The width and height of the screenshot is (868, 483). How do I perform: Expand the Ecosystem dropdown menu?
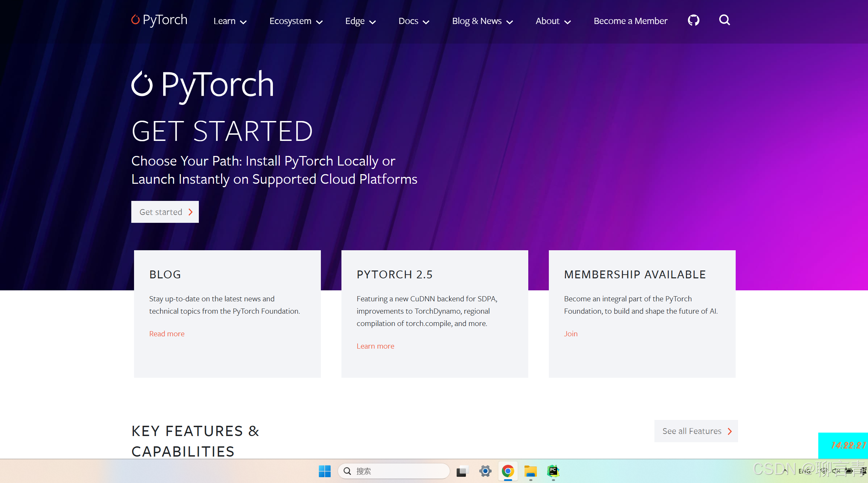coord(296,21)
